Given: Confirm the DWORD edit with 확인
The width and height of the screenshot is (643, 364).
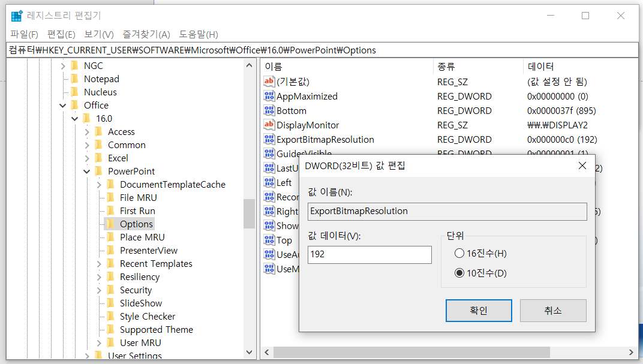Looking at the screenshot, I should tap(479, 310).
